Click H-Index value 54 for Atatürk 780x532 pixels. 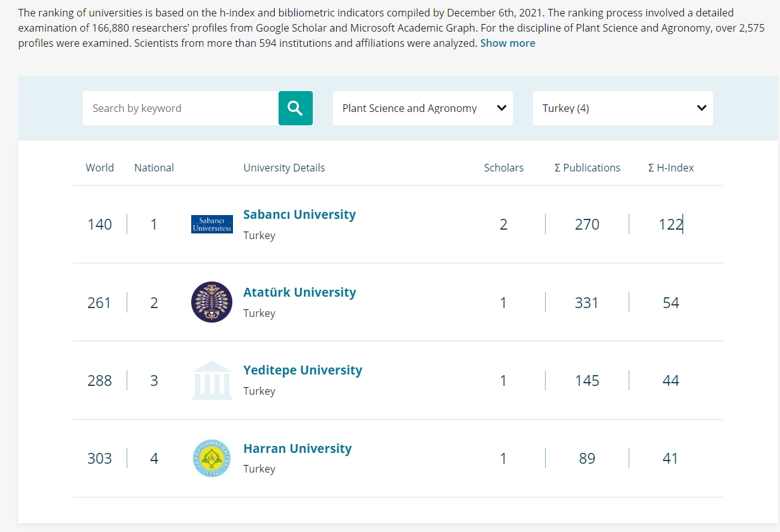click(670, 303)
